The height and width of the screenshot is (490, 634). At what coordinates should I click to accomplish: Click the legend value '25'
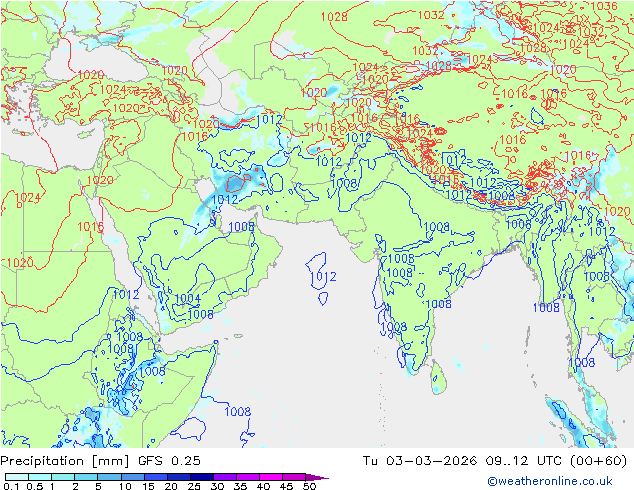coord(194,486)
